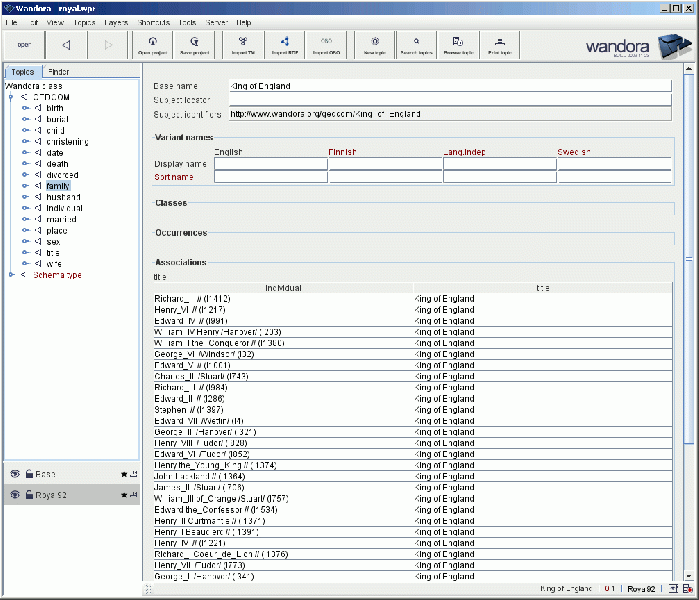Click the Import OBO toolbar icon
Screen dimensions: 699x600
coord(324,44)
